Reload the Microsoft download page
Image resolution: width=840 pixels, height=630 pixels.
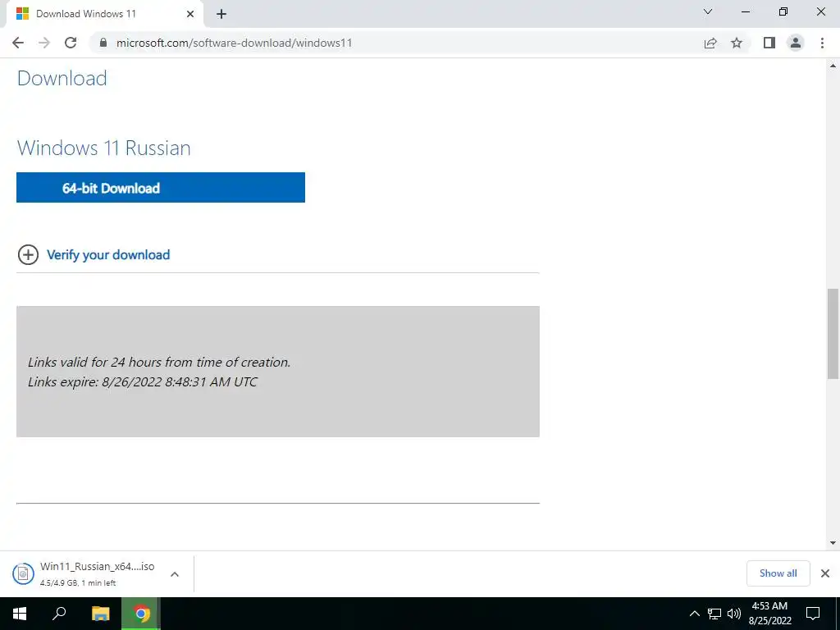pyautogui.click(x=71, y=43)
